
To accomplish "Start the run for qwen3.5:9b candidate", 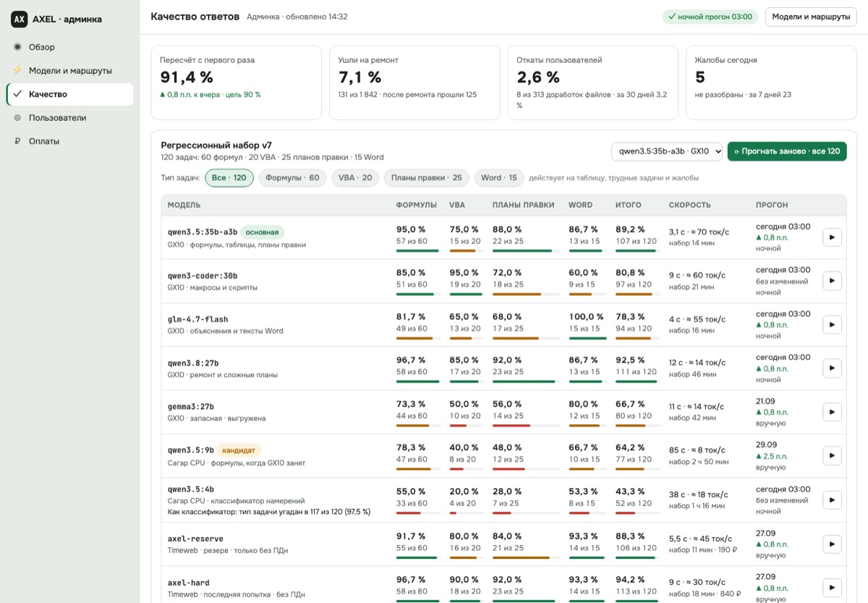I will [832, 455].
